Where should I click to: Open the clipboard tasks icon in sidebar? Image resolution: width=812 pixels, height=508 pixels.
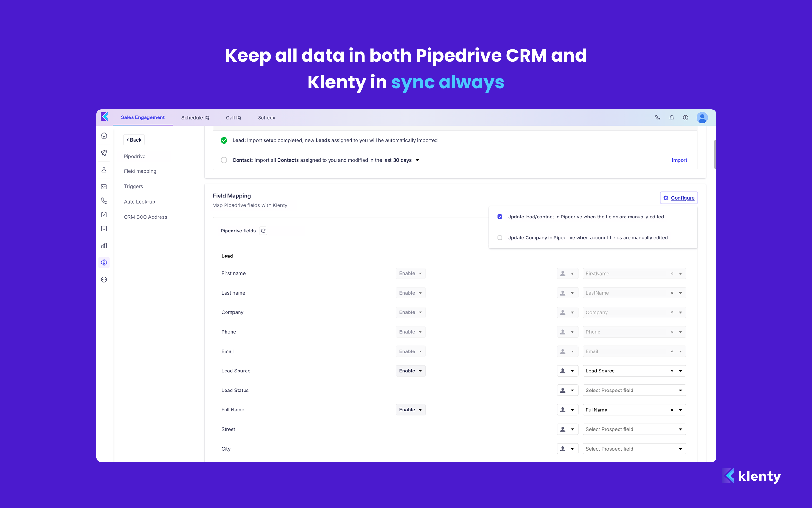[x=104, y=215]
